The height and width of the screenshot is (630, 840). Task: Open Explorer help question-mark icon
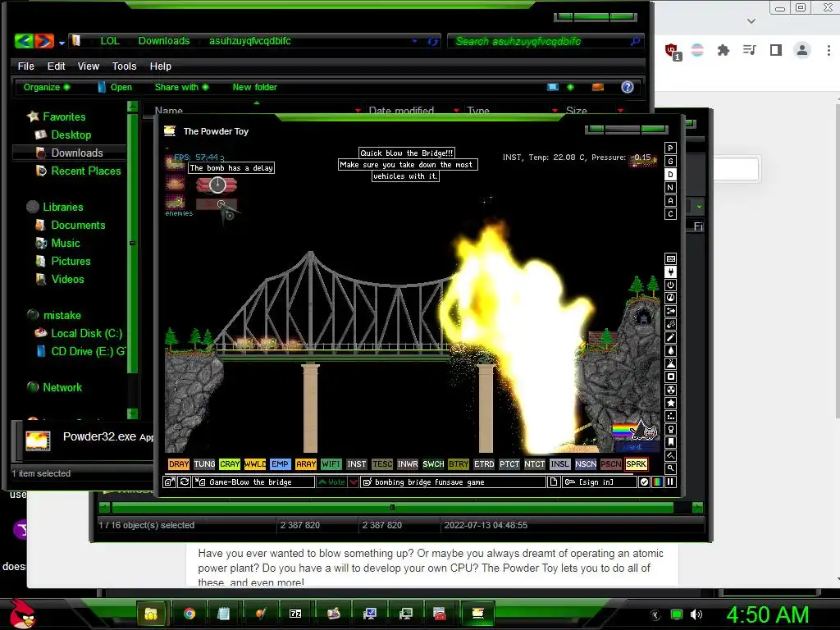click(x=628, y=87)
